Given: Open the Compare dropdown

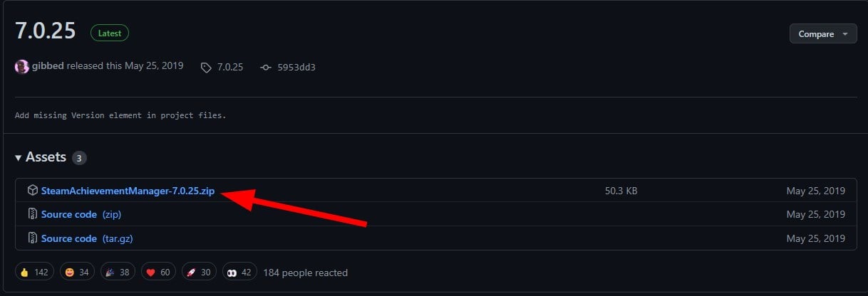Looking at the screenshot, I should pos(823,33).
